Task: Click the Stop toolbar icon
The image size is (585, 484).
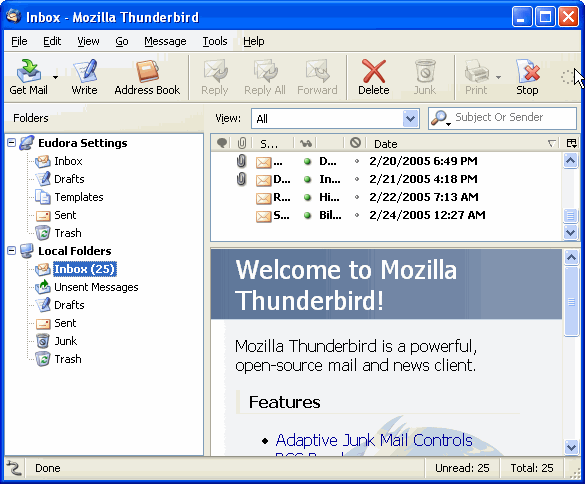Action: point(528,71)
